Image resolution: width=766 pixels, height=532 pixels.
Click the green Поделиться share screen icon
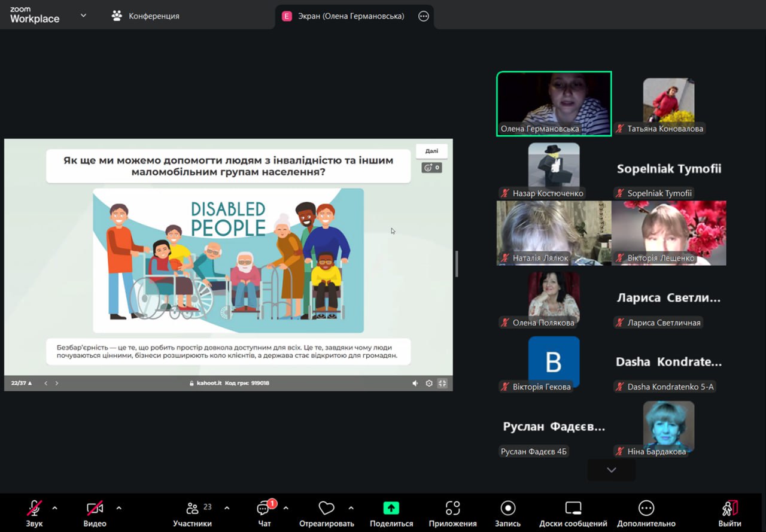[391, 508]
